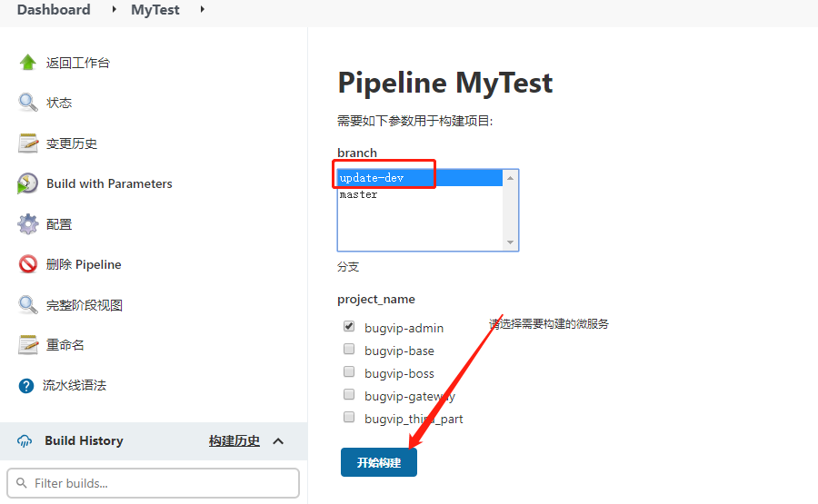Open Build with Parameters link

pyautogui.click(x=109, y=183)
